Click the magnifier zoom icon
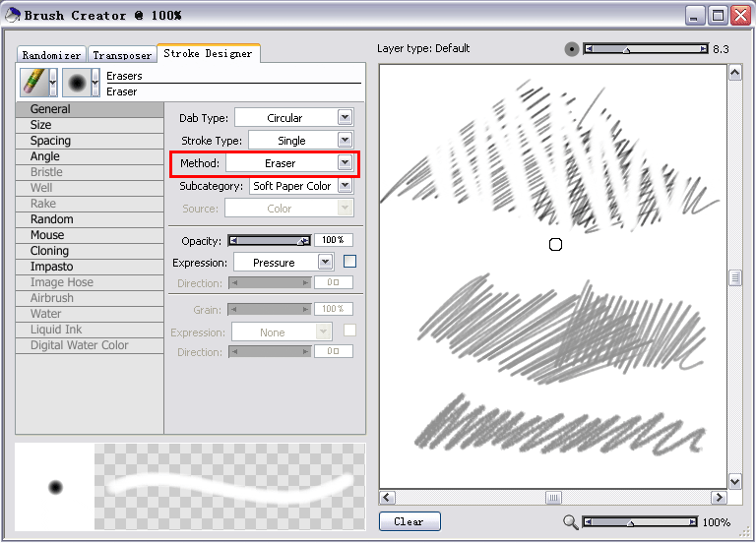Image resolution: width=756 pixels, height=543 pixels. click(x=571, y=522)
